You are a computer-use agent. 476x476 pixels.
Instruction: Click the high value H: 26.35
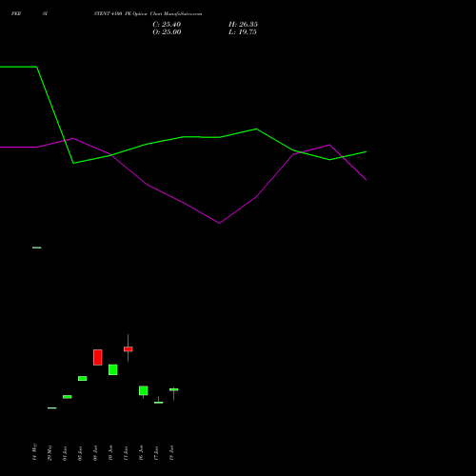click(x=243, y=25)
